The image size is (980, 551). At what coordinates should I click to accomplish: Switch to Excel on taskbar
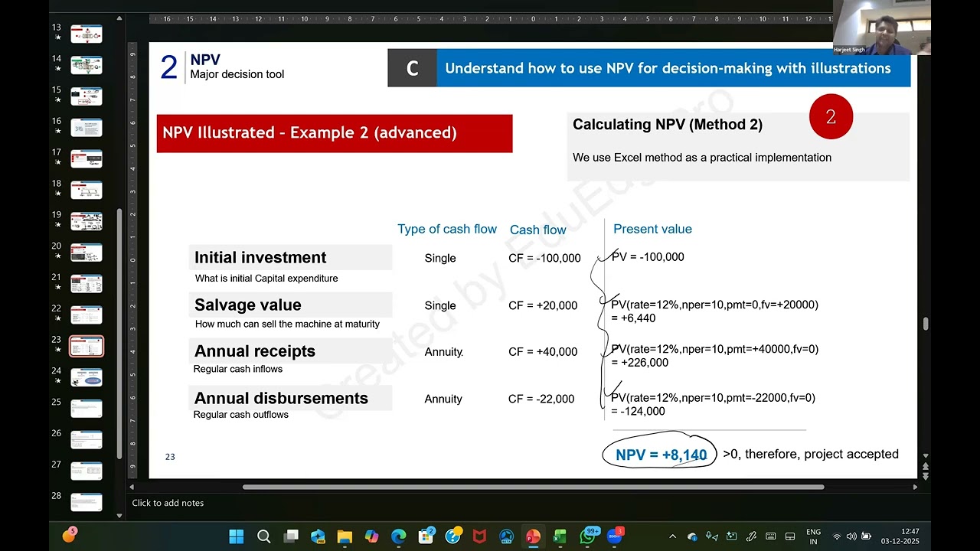560,536
